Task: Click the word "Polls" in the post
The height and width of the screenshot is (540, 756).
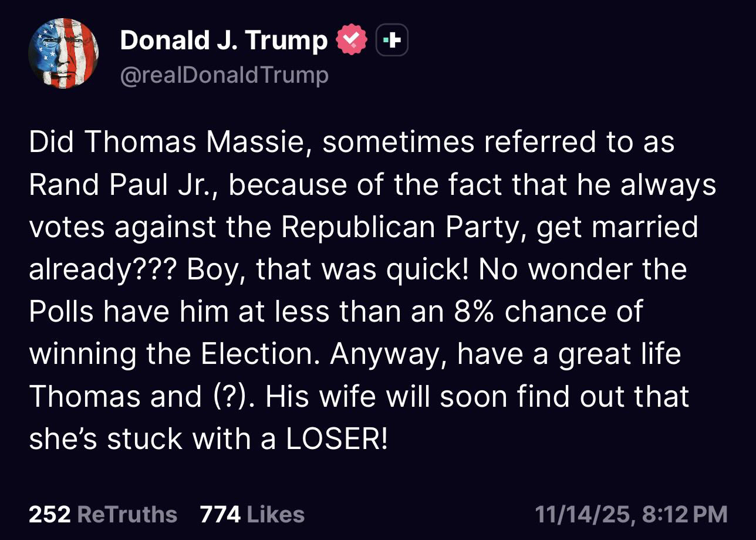Action: coord(62,312)
